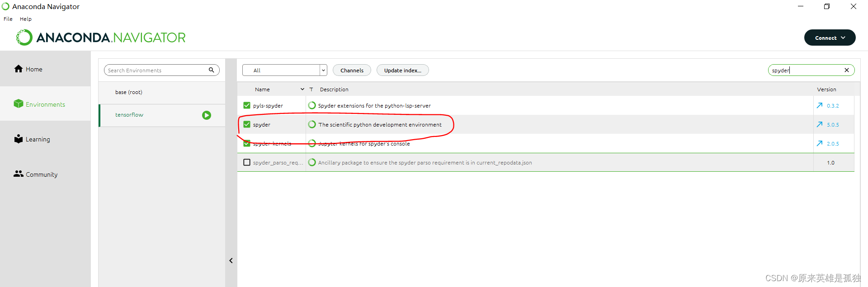Click version 5.0.5 of spyder
The image size is (868, 287).
point(833,125)
